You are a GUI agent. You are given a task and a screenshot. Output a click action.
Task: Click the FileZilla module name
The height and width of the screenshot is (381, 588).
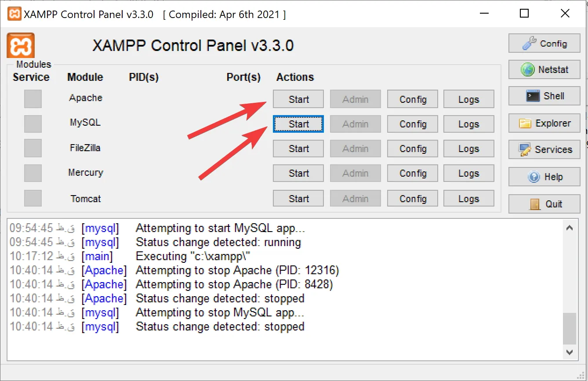click(x=85, y=148)
